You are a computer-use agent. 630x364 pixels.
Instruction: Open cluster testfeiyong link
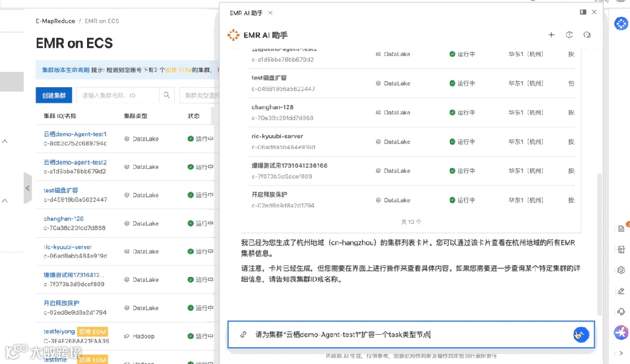tap(59, 331)
